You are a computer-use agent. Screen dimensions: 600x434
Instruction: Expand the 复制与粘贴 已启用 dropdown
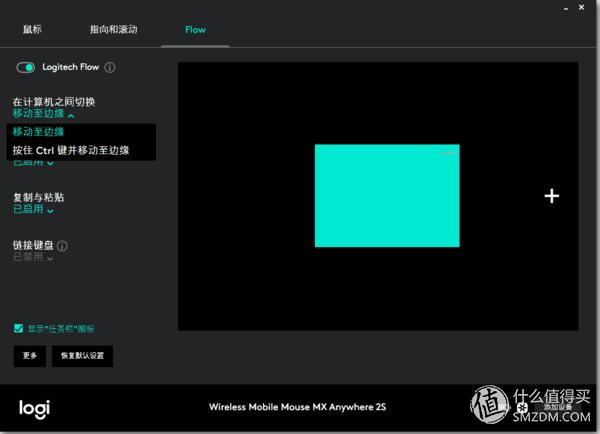(x=33, y=209)
